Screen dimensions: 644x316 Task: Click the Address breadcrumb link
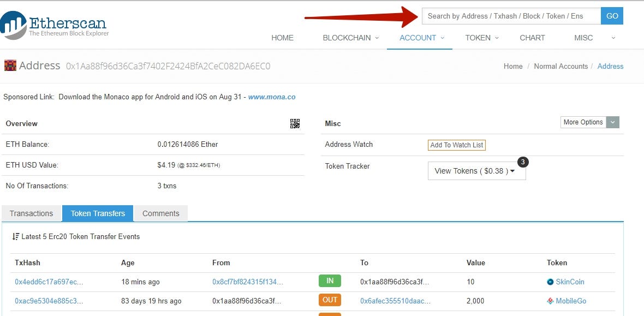tap(610, 66)
